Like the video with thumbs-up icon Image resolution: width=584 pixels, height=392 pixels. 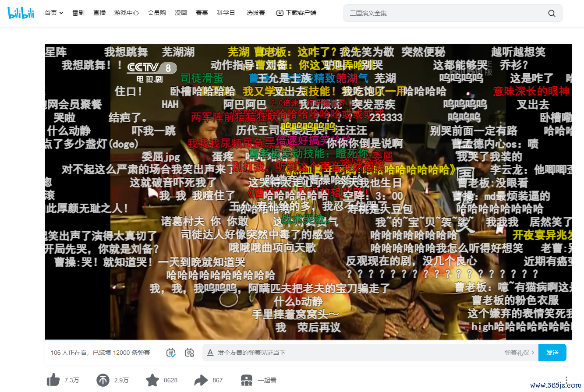pos(53,380)
